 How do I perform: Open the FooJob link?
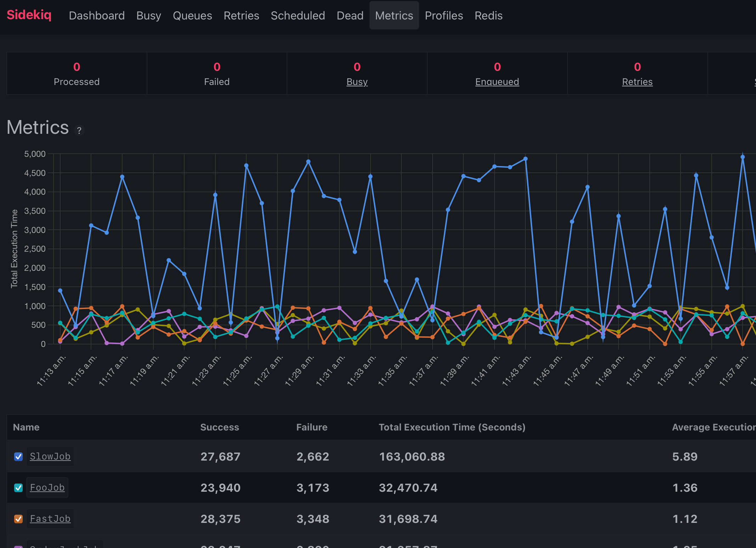[x=47, y=487]
